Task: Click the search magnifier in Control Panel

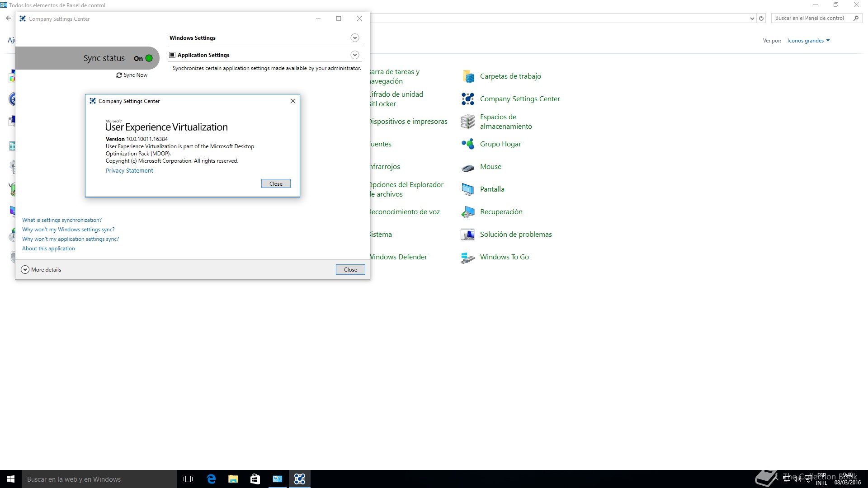Action: pos(856,19)
